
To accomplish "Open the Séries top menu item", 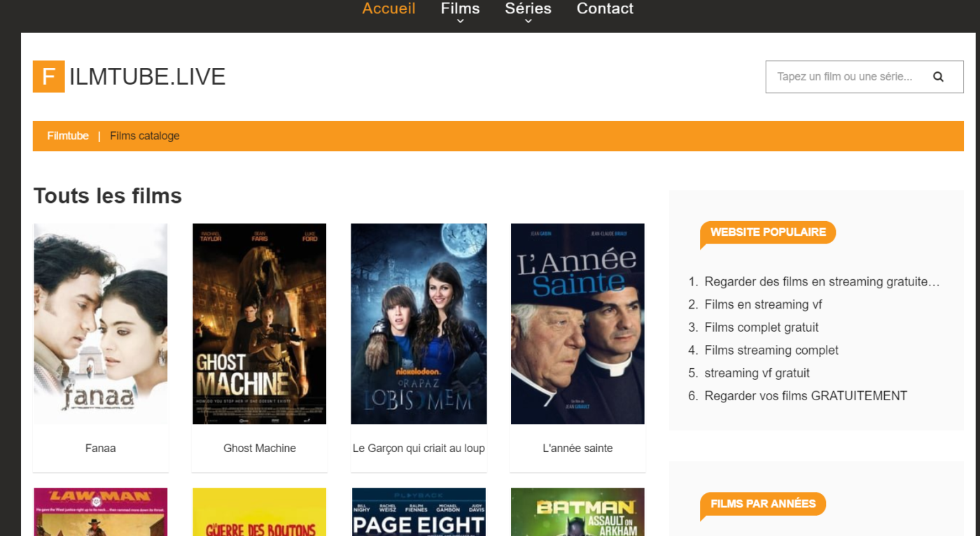I will pyautogui.click(x=528, y=8).
